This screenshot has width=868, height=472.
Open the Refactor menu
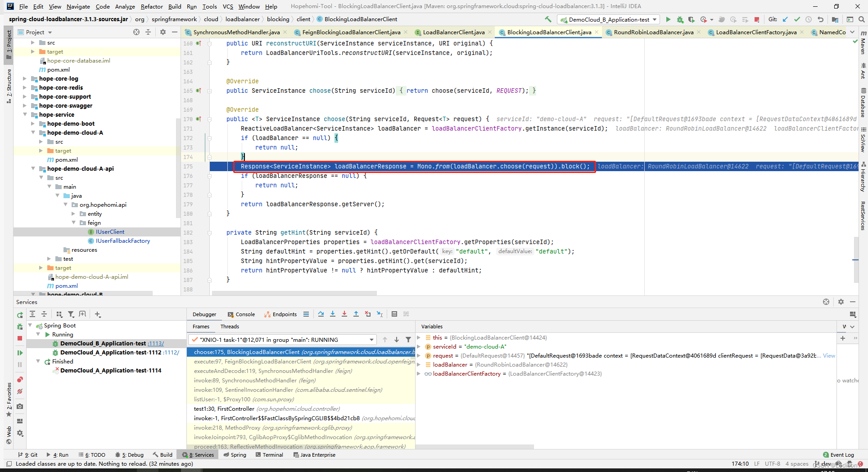152,6
